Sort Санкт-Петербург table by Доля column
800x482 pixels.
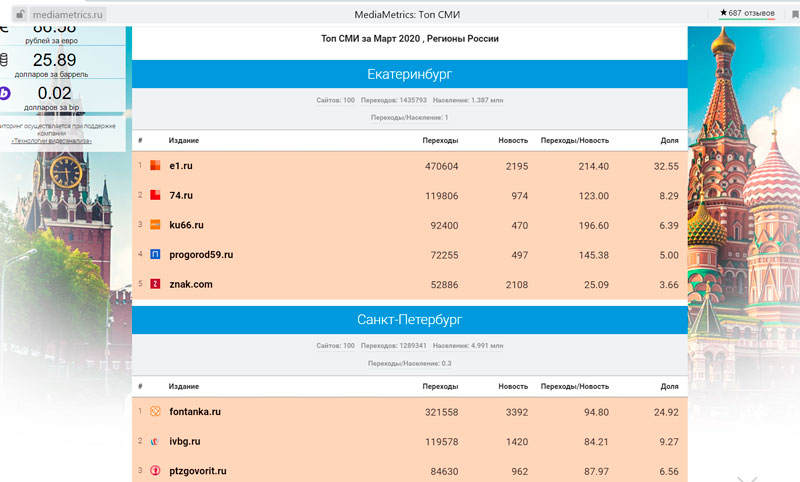point(670,386)
